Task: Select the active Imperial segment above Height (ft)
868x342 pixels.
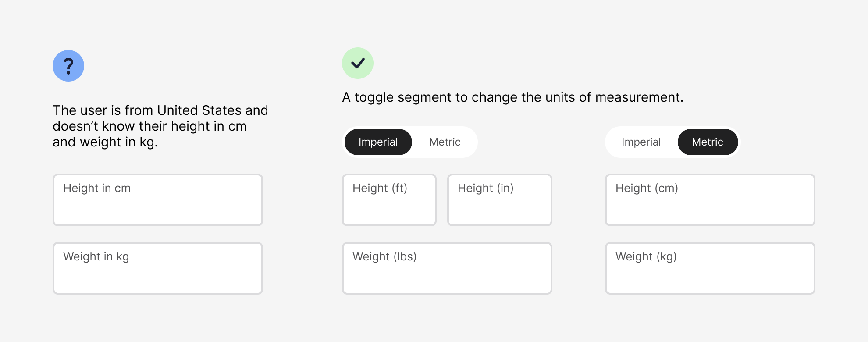Action: (378, 142)
